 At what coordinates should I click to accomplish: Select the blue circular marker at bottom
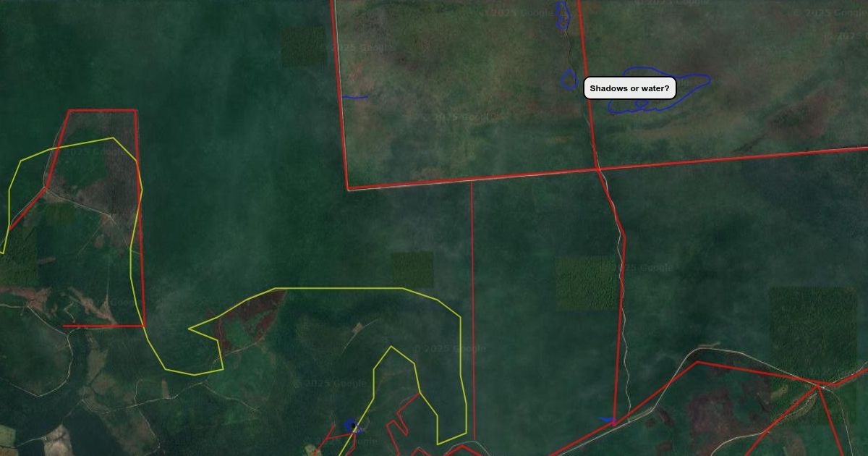[x=352, y=426]
